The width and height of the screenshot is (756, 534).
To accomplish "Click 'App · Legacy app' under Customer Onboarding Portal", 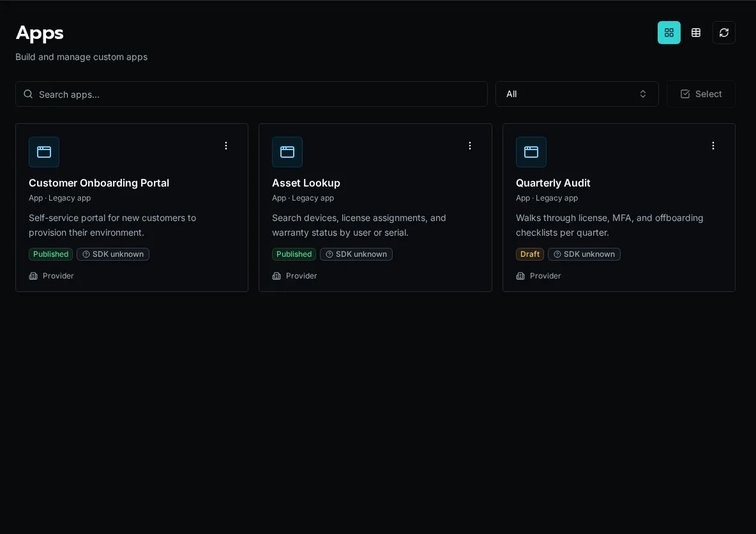I will pos(60,198).
